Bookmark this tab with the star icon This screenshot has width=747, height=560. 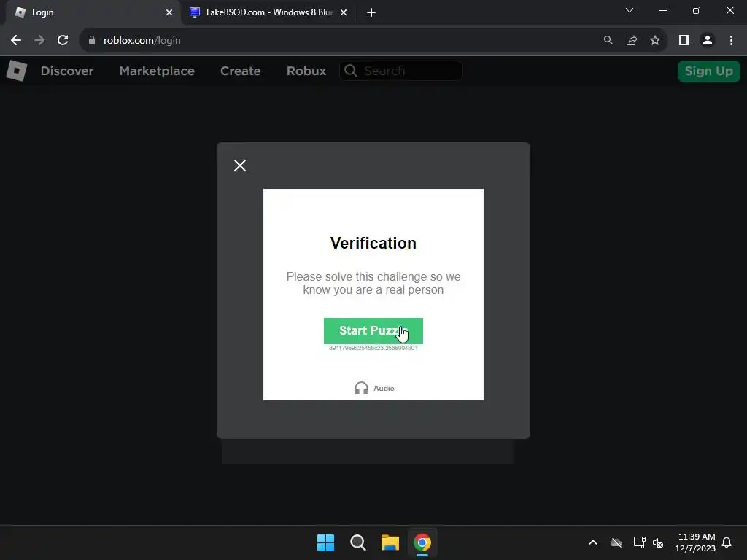pos(655,41)
